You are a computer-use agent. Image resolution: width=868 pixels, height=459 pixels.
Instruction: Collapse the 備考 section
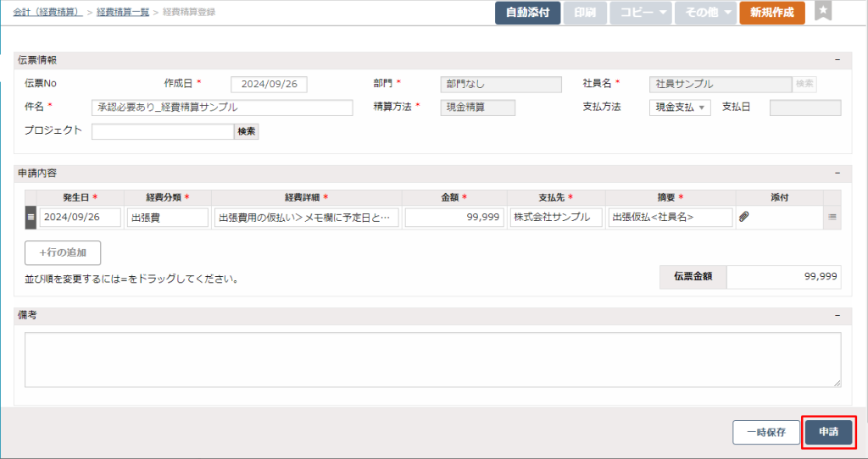click(x=837, y=315)
